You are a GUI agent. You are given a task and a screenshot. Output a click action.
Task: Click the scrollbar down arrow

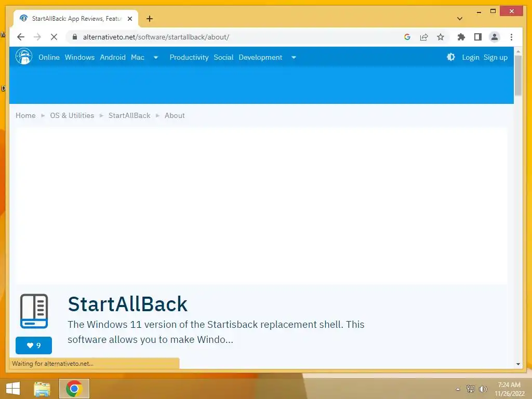tap(518, 364)
